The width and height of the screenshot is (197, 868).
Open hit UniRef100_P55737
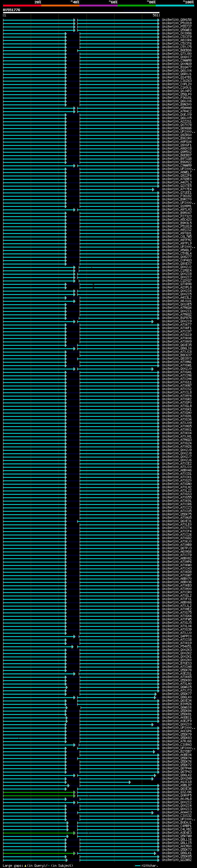pyautogui.click(x=177, y=26)
